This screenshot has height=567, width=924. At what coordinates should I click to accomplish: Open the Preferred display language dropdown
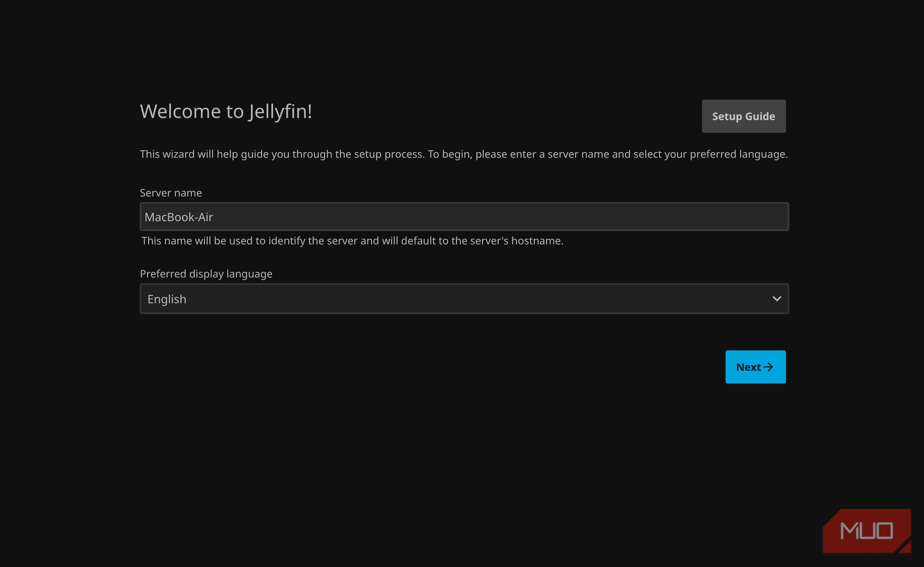[x=464, y=299]
